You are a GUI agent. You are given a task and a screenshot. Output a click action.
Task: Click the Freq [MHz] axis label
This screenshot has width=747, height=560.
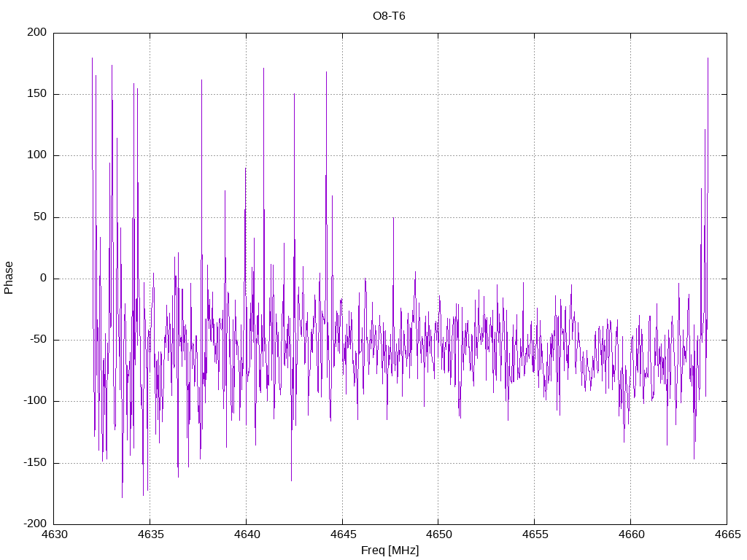(x=390, y=551)
